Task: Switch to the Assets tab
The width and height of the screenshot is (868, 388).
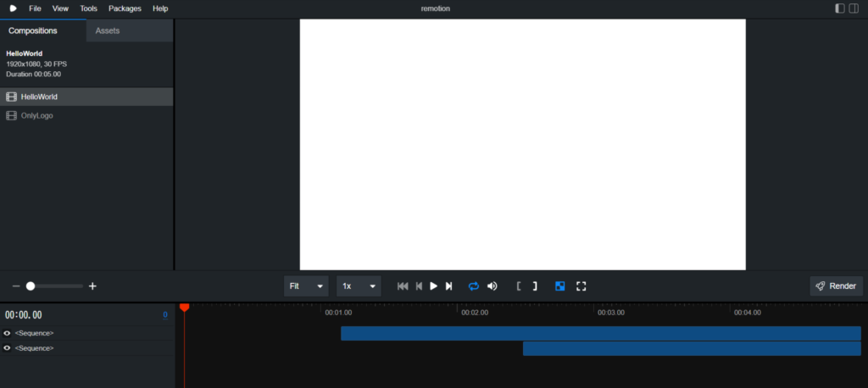Action: (x=108, y=30)
